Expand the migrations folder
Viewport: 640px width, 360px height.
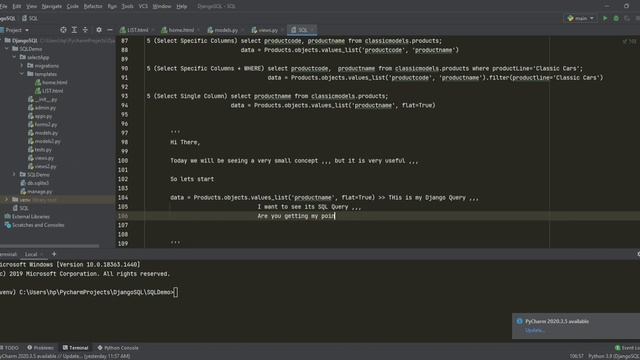point(22,66)
